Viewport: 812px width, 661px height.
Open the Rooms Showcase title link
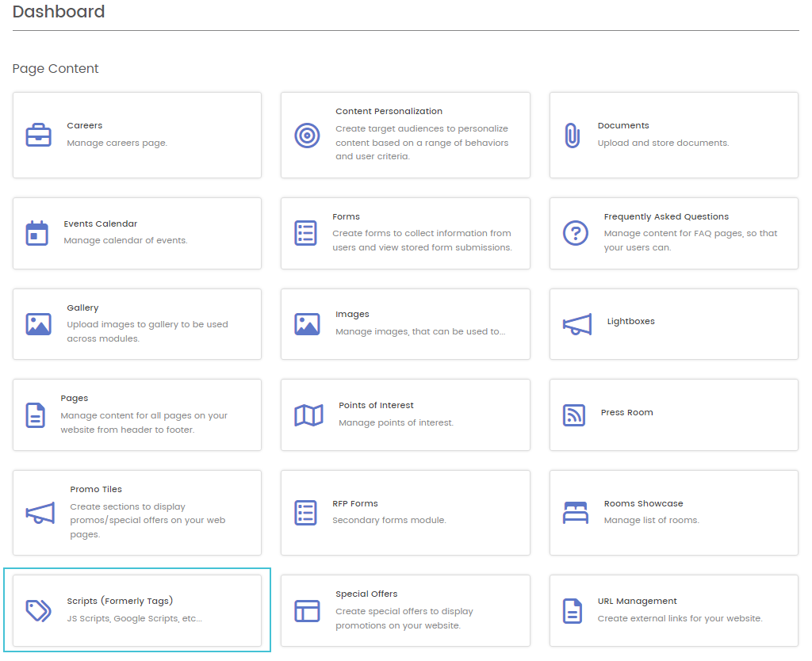coord(643,503)
